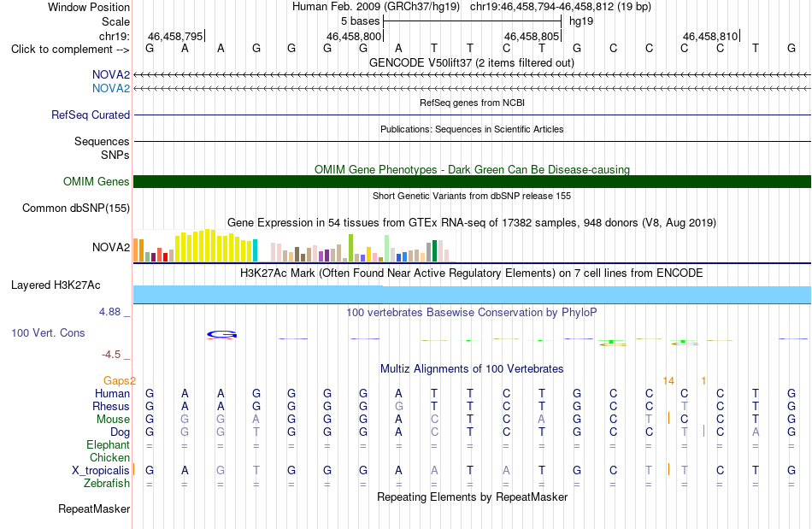Click the Publications: Sequences in Scientific Articles title
812x529 pixels.
tap(472, 129)
